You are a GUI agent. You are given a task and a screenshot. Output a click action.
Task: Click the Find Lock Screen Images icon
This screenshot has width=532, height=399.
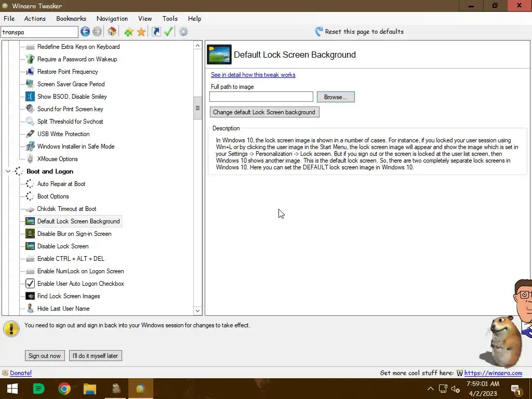[30, 296]
